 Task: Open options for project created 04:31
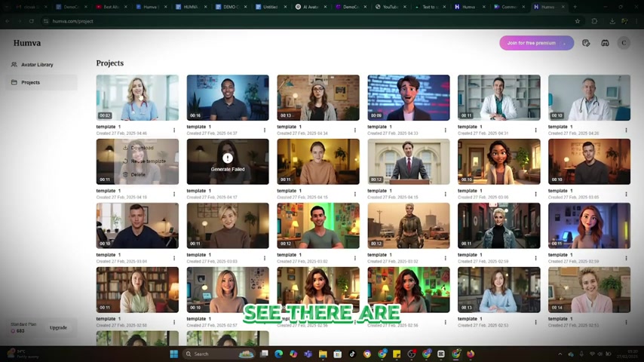pyautogui.click(x=535, y=130)
